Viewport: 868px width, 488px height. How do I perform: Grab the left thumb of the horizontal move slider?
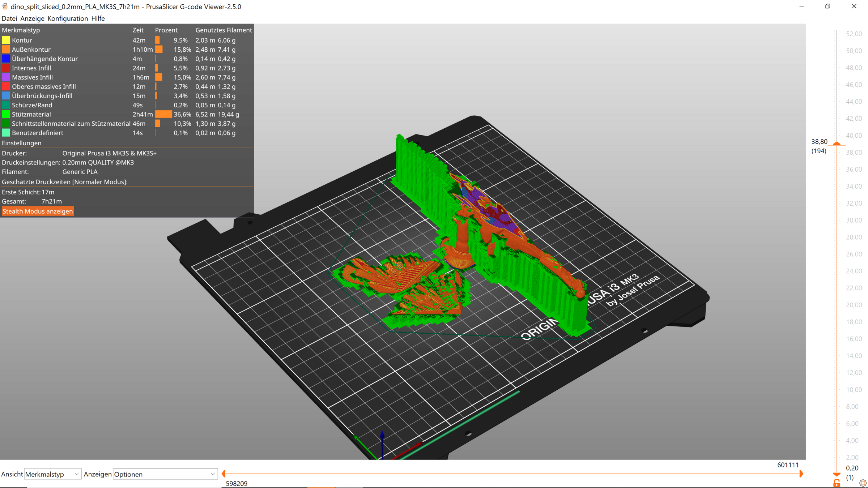coord(224,474)
